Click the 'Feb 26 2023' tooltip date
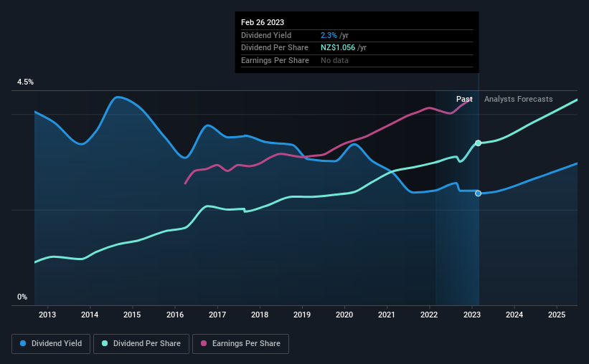The height and width of the screenshot is (364, 589). pyautogui.click(x=263, y=22)
